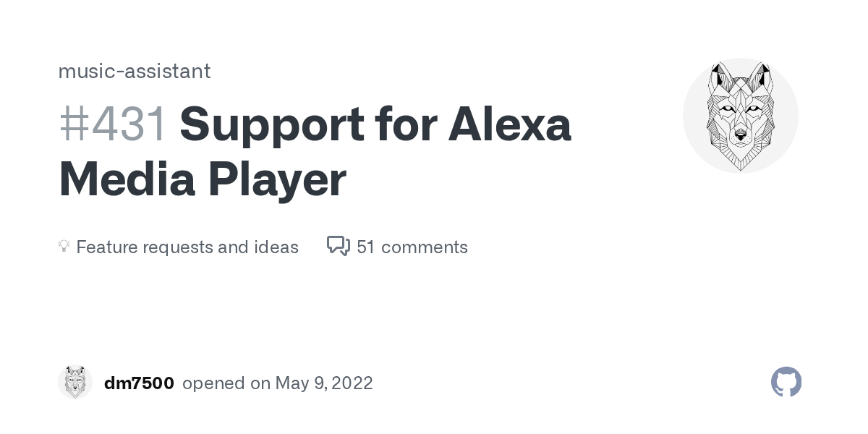The width and height of the screenshot is (868, 434).
Task: Click the GitHub Octocat logo
Action: click(x=786, y=382)
